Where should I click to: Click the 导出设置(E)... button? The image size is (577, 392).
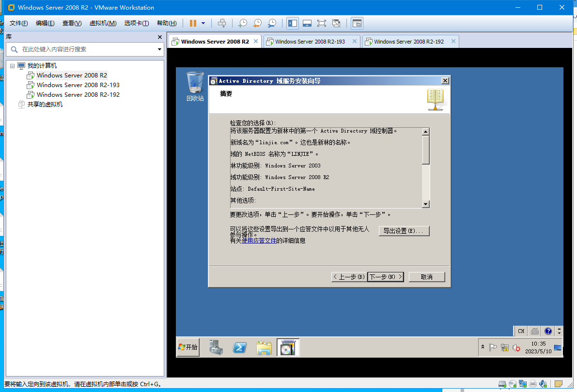[x=404, y=231]
